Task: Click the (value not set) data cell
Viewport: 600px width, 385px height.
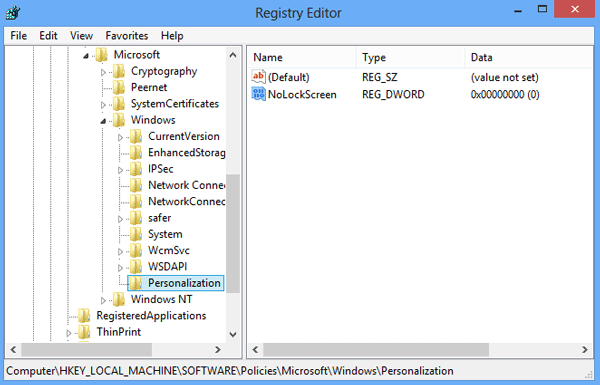Action: pos(504,77)
